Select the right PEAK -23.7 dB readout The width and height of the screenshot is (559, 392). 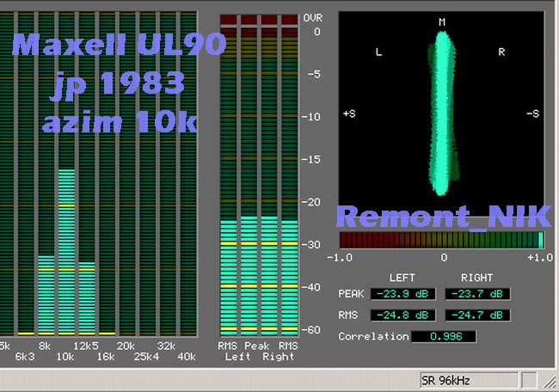(x=477, y=294)
